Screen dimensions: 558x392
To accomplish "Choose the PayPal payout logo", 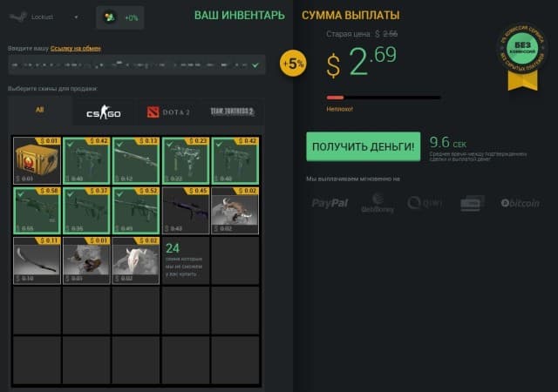I will point(330,203).
